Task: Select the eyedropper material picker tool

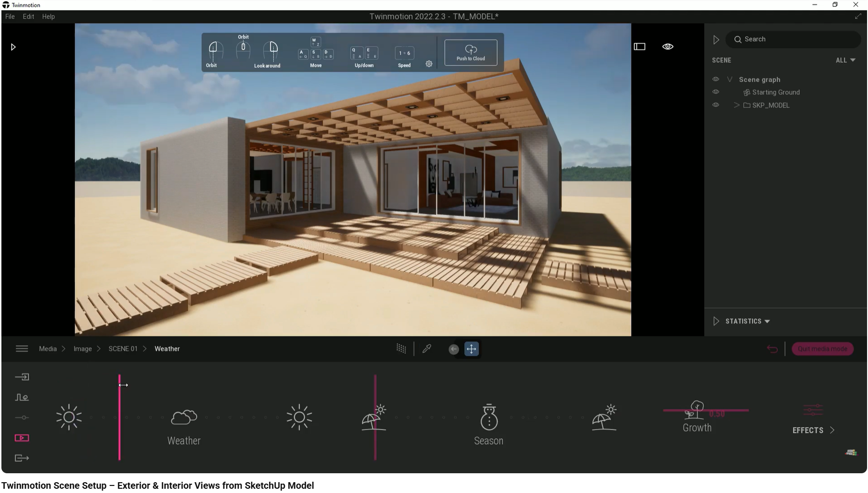Action: pos(427,349)
